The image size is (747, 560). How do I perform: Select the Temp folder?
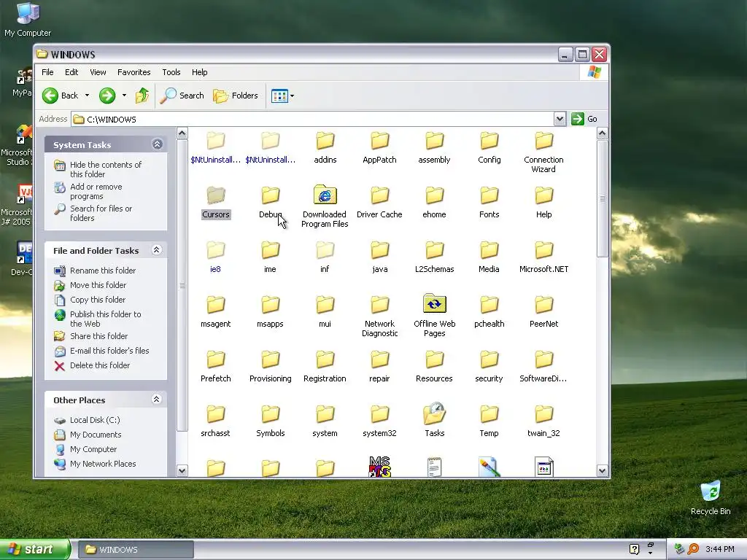[x=489, y=421]
